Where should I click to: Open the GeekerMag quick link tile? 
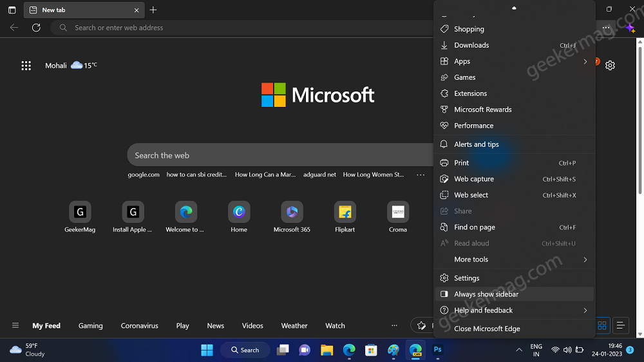tap(80, 217)
